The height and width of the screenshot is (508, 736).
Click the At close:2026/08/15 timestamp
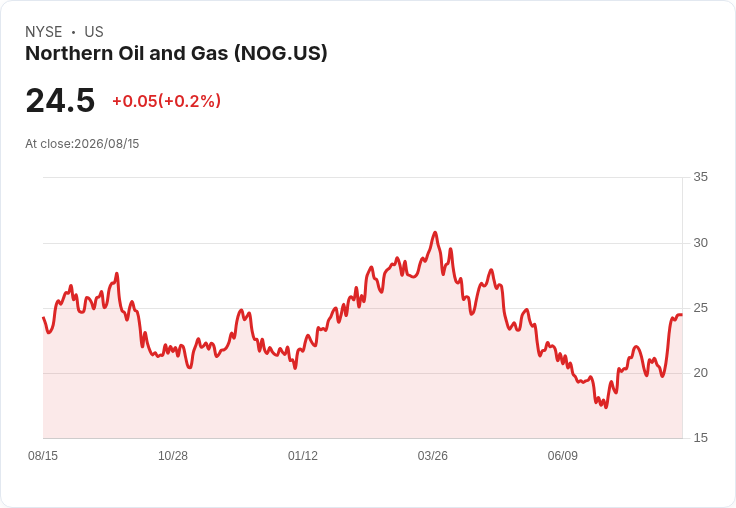click(x=82, y=144)
